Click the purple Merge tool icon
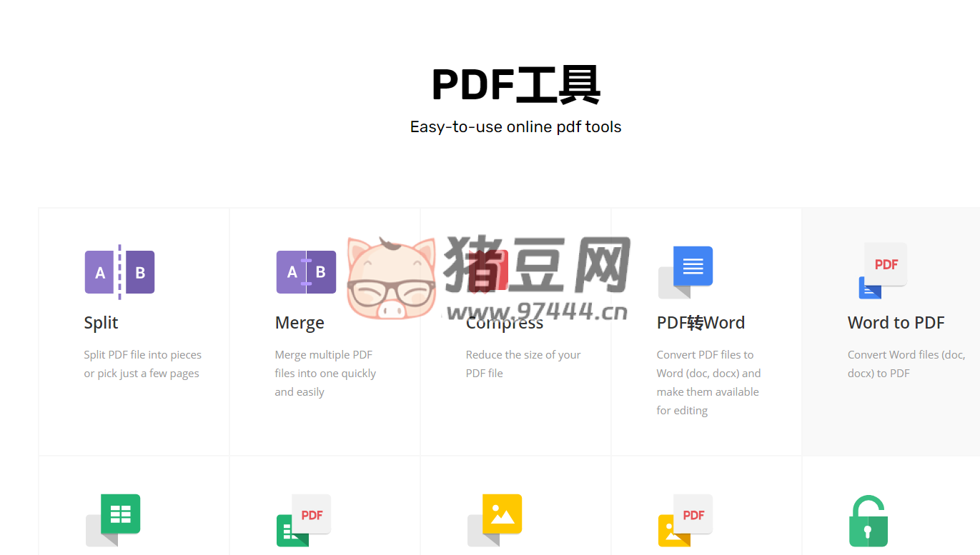This screenshot has width=980, height=555. 306,272
